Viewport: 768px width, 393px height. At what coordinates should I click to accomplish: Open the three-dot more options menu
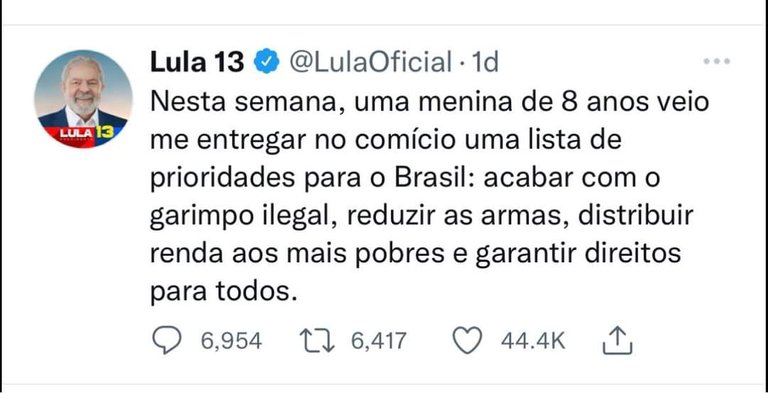[x=717, y=62]
